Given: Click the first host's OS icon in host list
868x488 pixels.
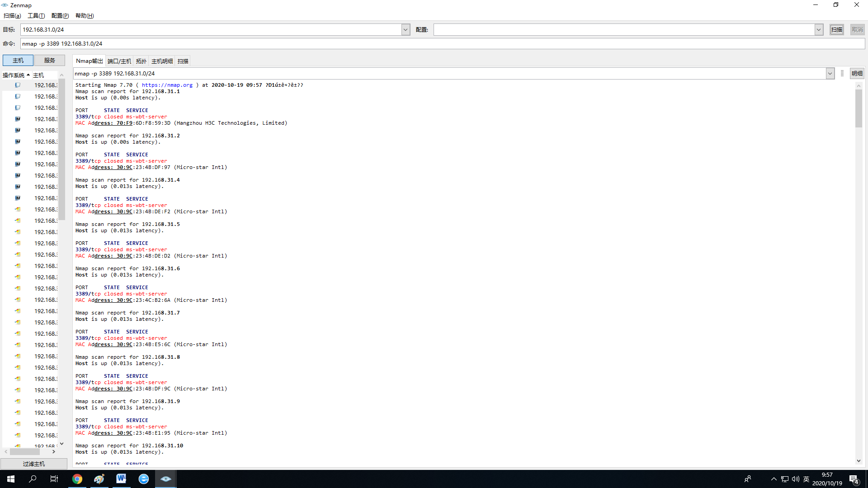Looking at the screenshot, I should (x=18, y=85).
